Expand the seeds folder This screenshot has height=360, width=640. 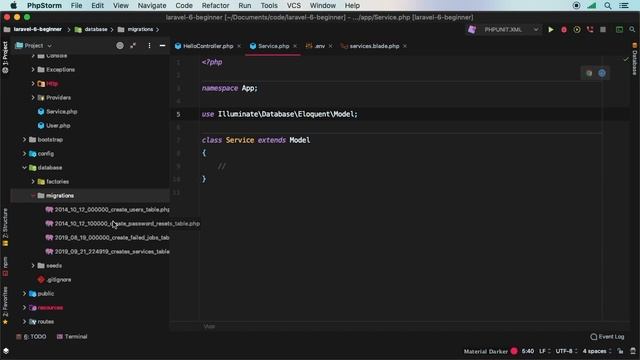tap(33, 266)
